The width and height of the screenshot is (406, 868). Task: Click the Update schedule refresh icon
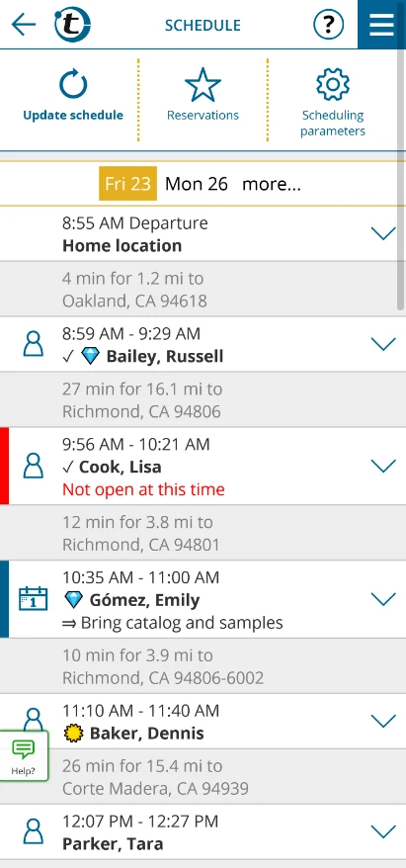tap(73, 86)
